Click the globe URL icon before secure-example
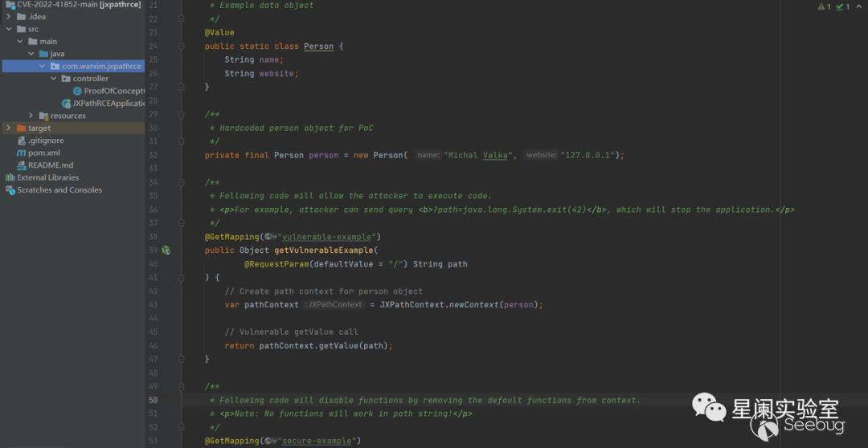Image resolution: width=868 pixels, height=448 pixels. pos(270,441)
